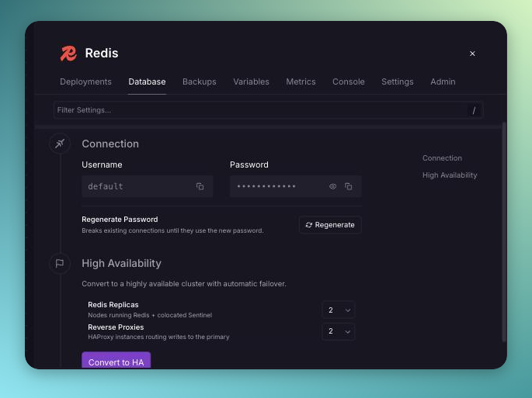This screenshot has width=532, height=398.
Task: Copy the username default value
Action: [x=200, y=186]
